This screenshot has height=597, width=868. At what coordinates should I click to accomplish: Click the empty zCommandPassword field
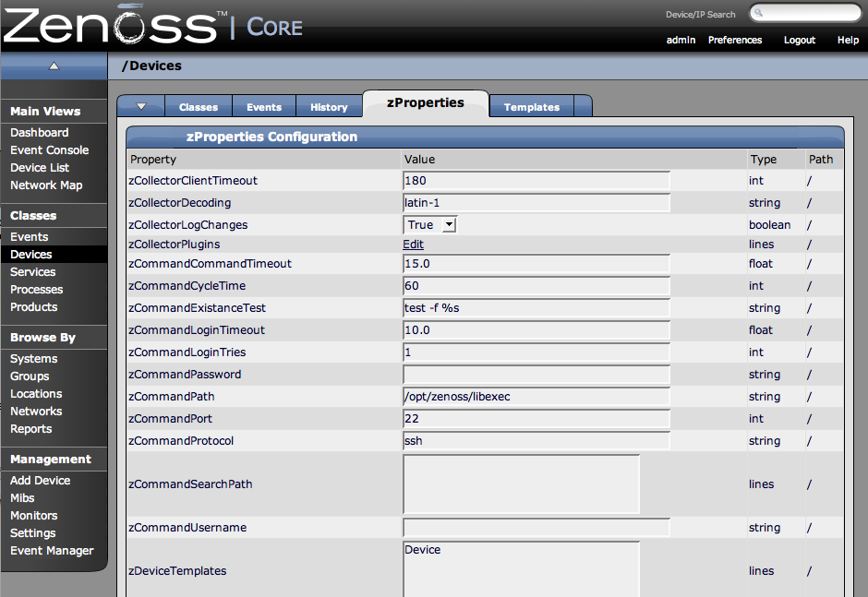pyautogui.click(x=536, y=374)
